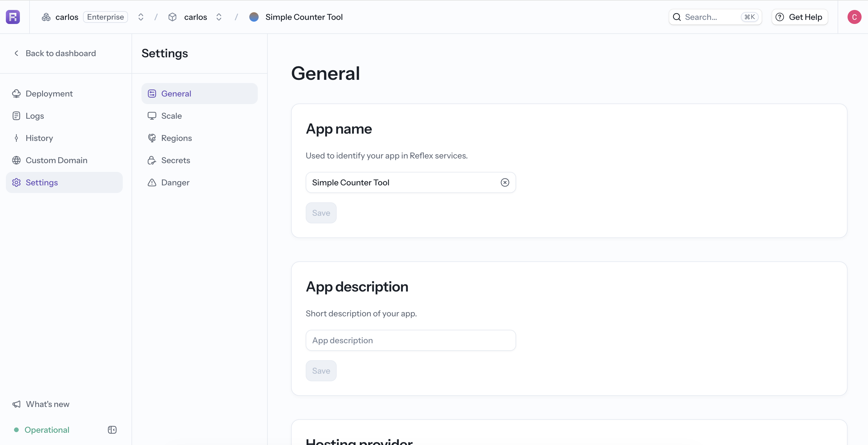Click the Get Help question mark icon
Image resolution: width=868 pixels, height=445 pixels.
pos(780,17)
